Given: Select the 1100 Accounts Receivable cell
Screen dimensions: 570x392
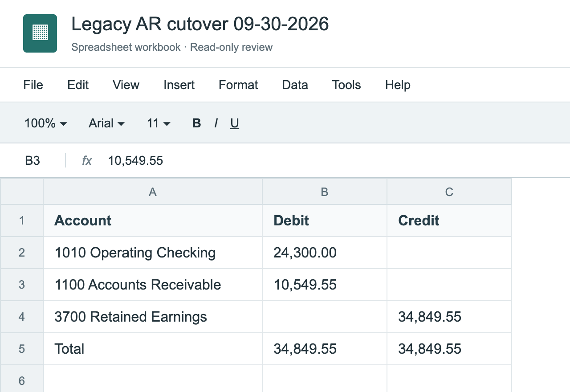Looking at the screenshot, I should point(153,285).
